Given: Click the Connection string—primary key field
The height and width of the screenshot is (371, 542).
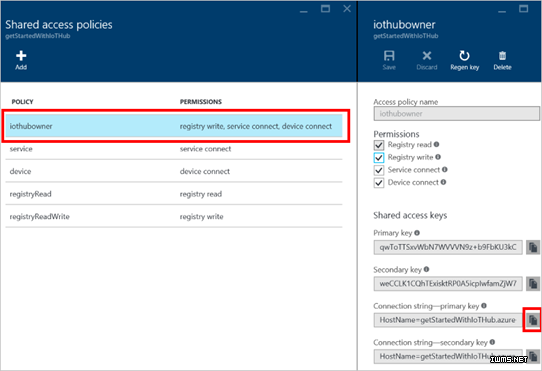Looking at the screenshot, I should coord(448,320).
